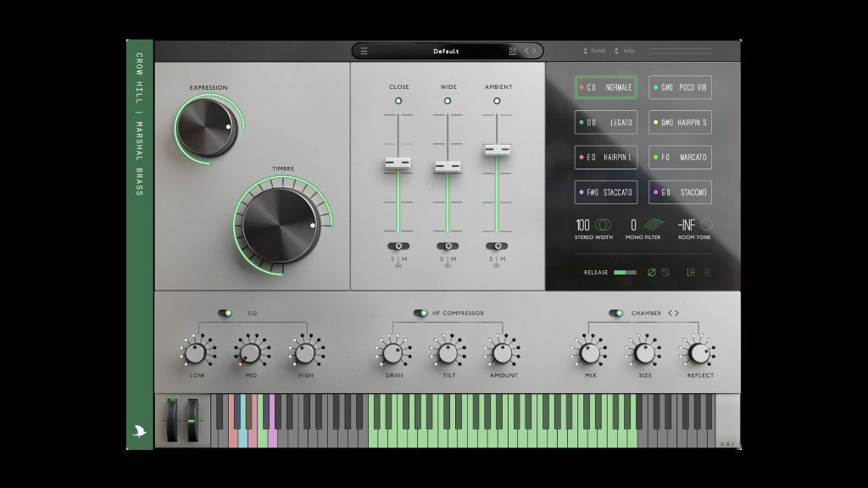Image resolution: width=868 pixels, height=488 pixels.
Task: Toggle the CHAMBER reverb on/off switch
Action: (616, 313)
